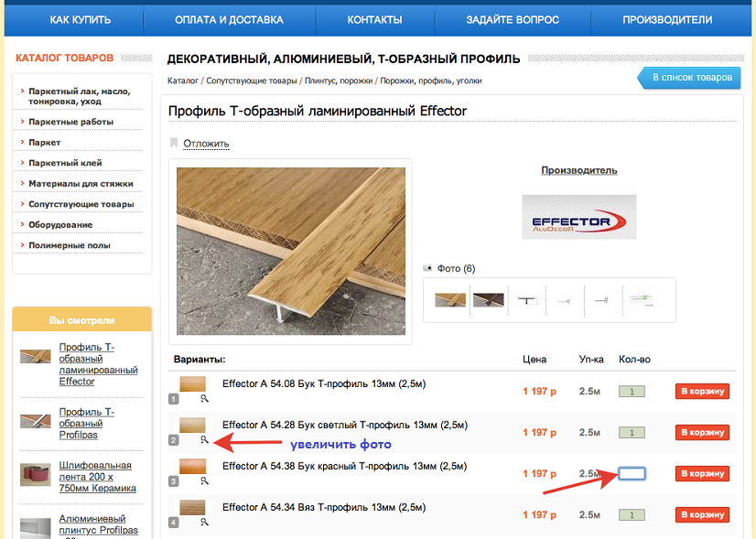Click the color swatch for Effector A 54.08 Бук

(x=193, y=383)
